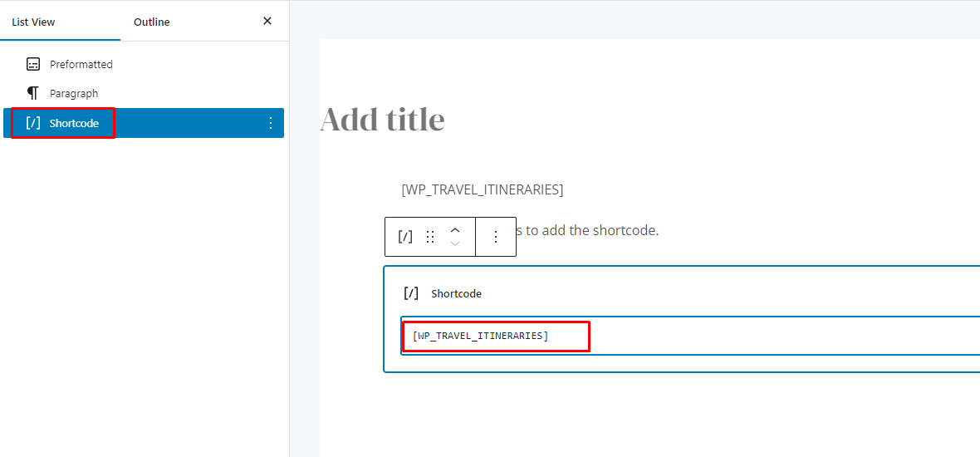Screen dimensions: 980x457
Task: Click the Preformatted block icon in list
Action: pos(33,64)
